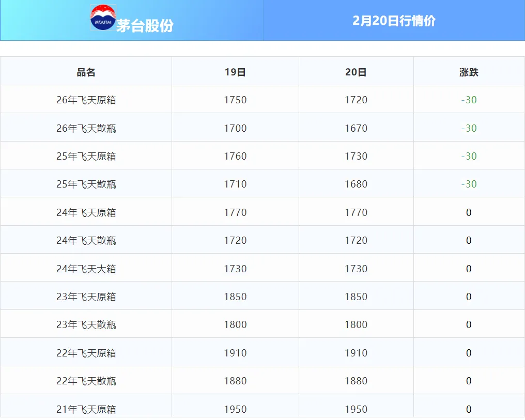
Task: Click 19日 price 1750 for 26年飞天原箱
Action: (x=236, y=100)
